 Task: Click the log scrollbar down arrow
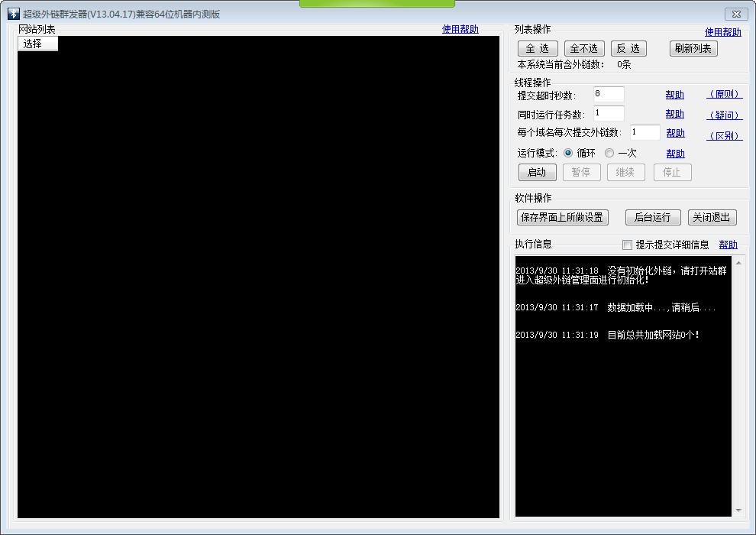[738, 511]
